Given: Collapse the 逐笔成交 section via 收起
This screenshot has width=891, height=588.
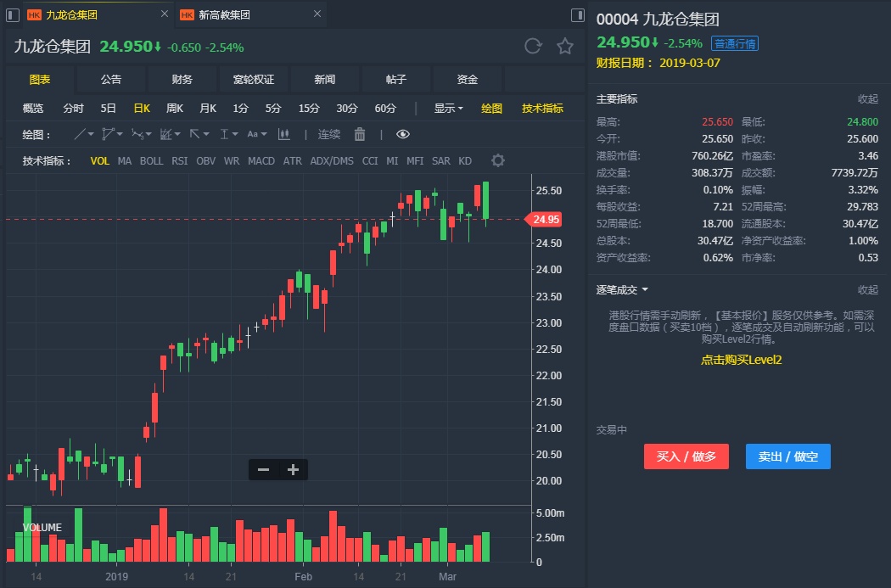Looking at the screenshot, I should coord(868,289).
